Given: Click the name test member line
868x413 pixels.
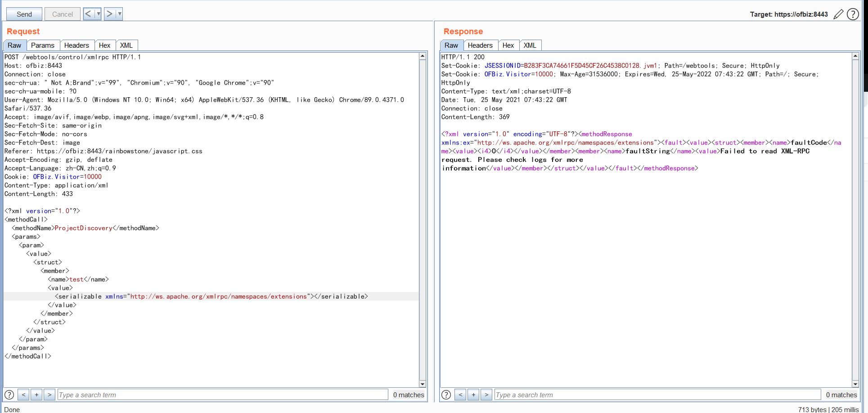Looking at the screenshot, I should pyautogui.click(x=78, y=279).
